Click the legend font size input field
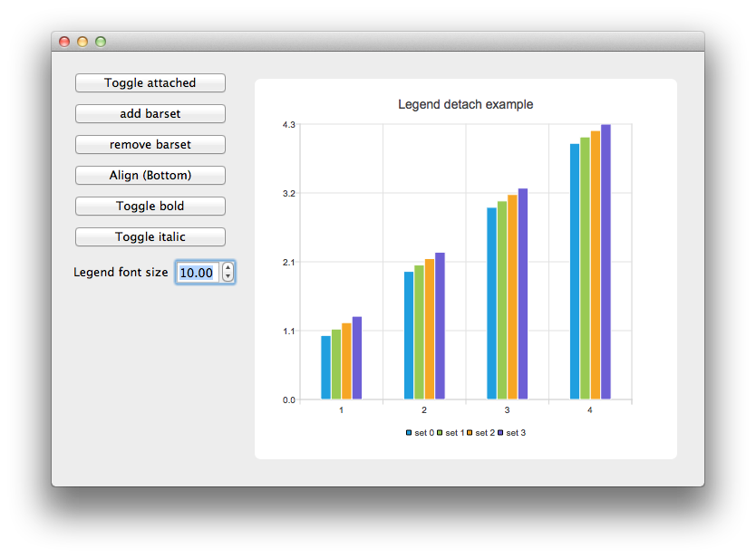The height and width of the screenshot is (558, 756). [x=197, y=273]
